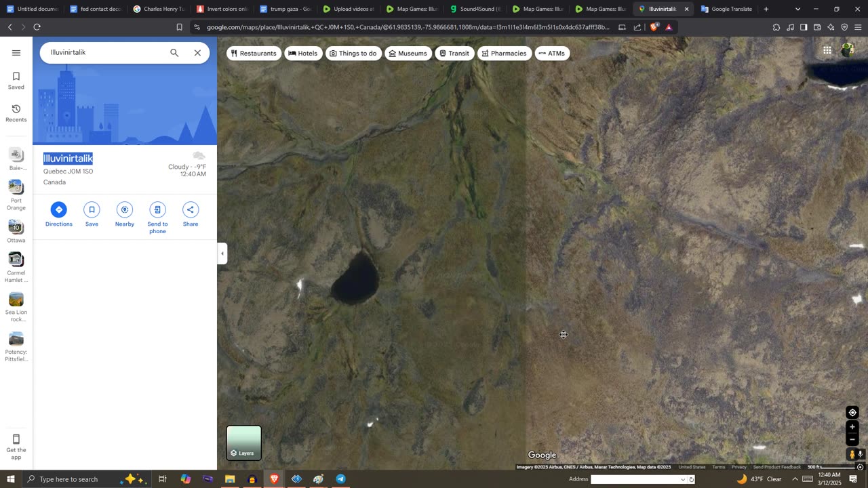Open the browser Extensions puzzle icon
This screenshot has height=488, width=868.
click(776, 27)
